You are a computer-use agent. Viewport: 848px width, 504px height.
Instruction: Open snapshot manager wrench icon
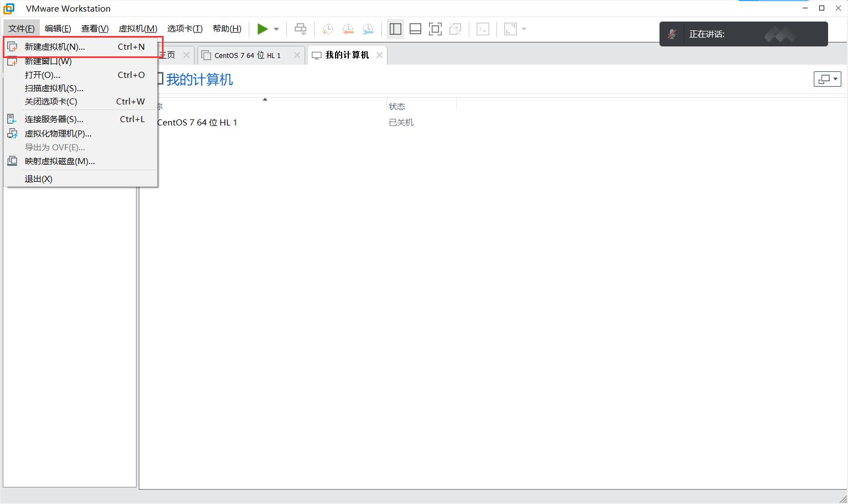(x=368, y=29)
